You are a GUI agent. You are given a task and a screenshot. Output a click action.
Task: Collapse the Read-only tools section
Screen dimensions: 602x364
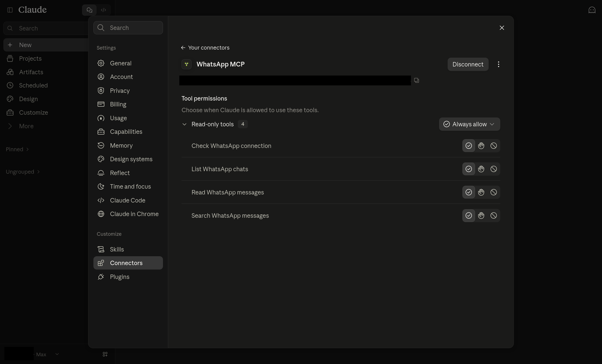point(184,124)
